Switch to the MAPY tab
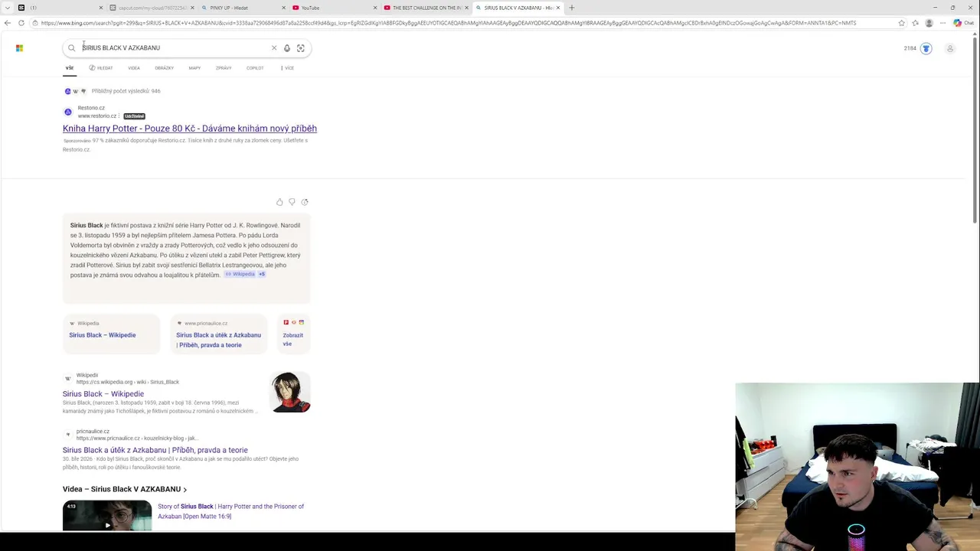This screenshot has width=980, height=551. click(194, 68)
